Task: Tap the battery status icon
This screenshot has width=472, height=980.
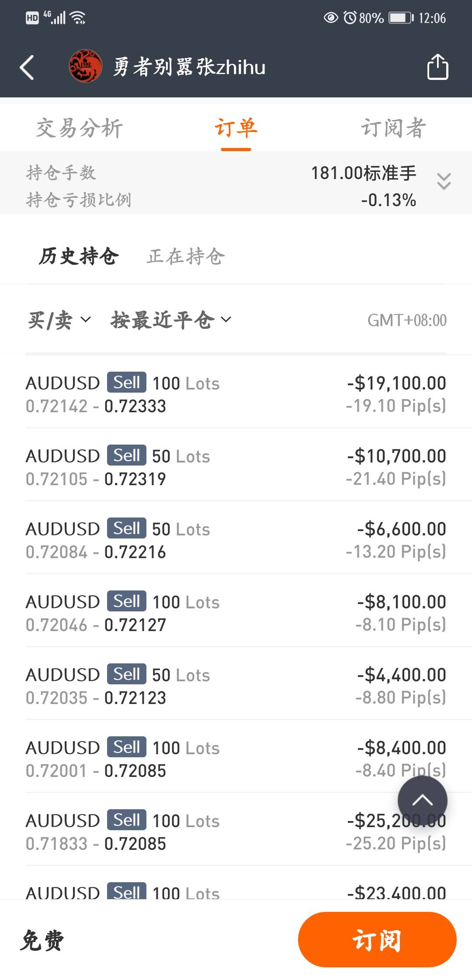Action: click(x=401, y=18)
